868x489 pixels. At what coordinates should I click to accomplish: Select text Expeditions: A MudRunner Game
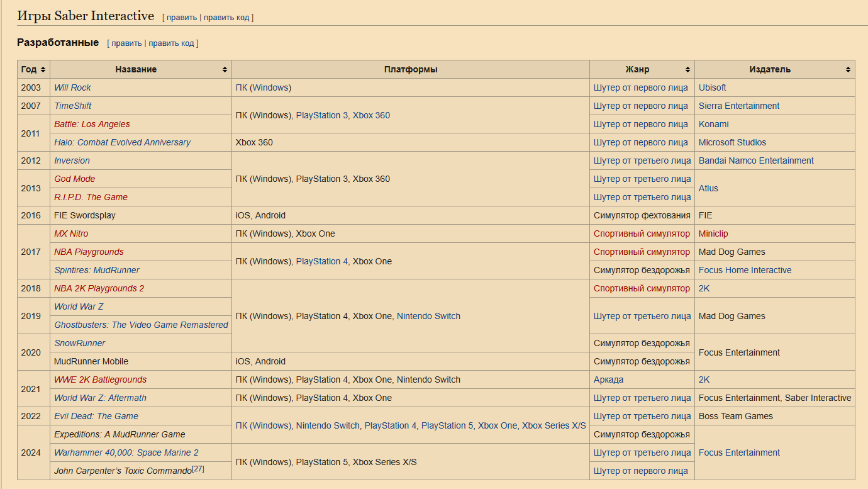[x=120, y=434]
